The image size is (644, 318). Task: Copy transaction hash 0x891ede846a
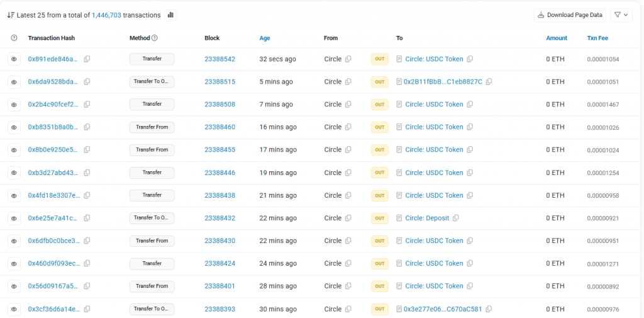click(87, 59)
